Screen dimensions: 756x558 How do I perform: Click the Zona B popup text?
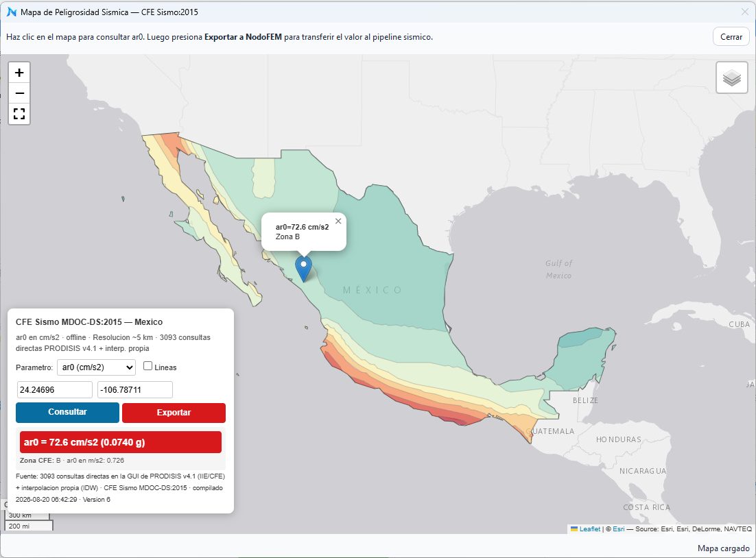tap(288, 236)
